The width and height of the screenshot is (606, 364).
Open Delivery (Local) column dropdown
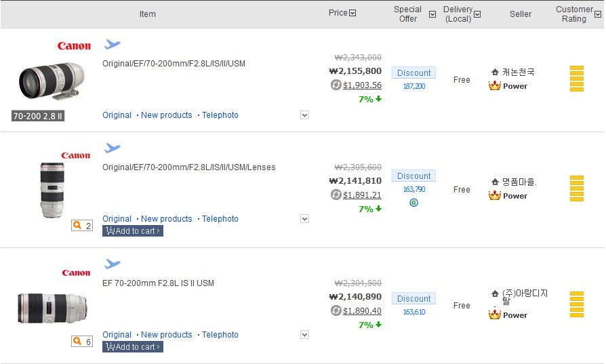(477, 14)
